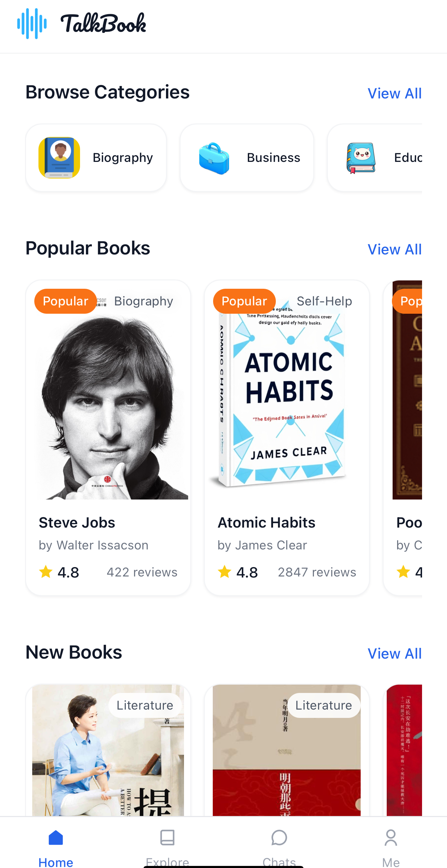Screen dimensions: 447x868
Task: Open the Chats speech bubble icon
Action: [x=279, y=838]
